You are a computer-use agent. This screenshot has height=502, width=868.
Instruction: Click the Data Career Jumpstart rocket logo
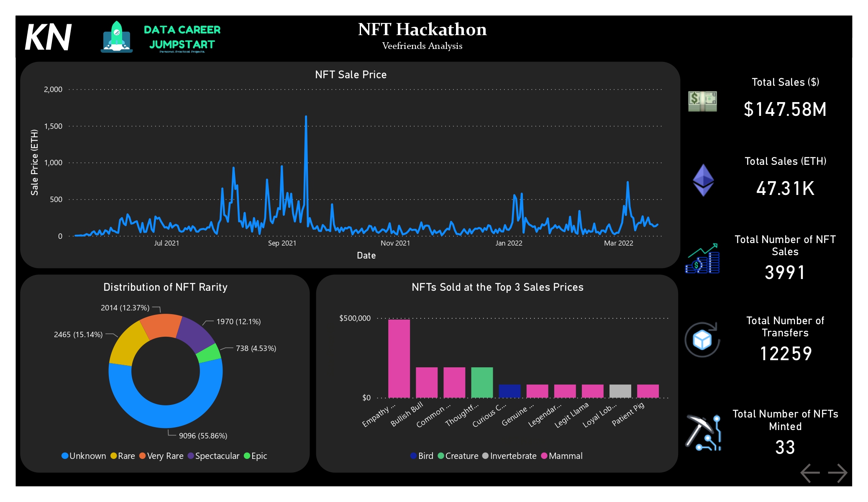117,37
